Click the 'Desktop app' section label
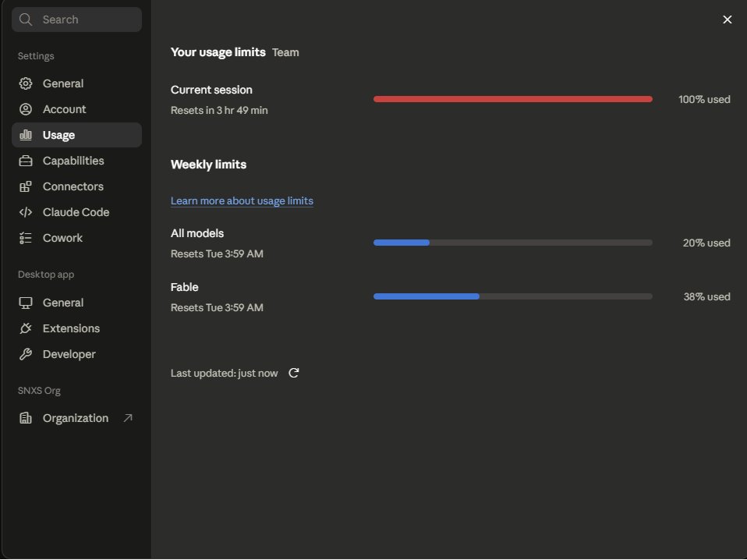Viewport: 747px width, 560px height. [x=46, y=274]
